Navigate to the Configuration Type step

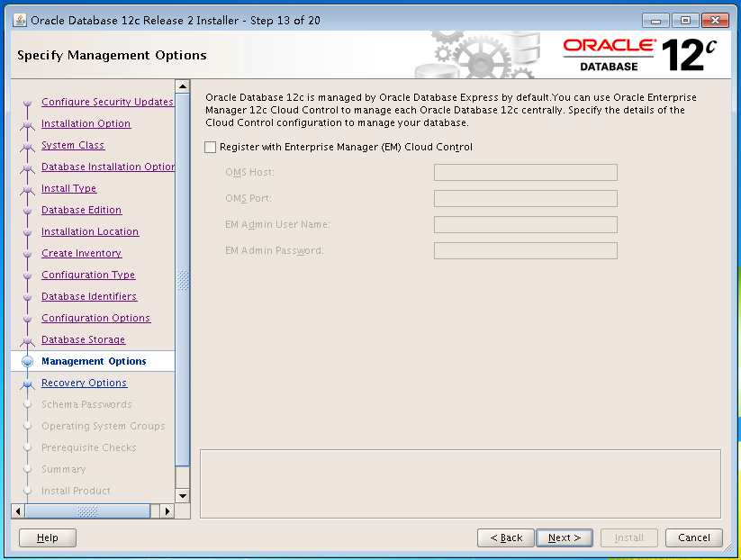[x=87, y=275]
